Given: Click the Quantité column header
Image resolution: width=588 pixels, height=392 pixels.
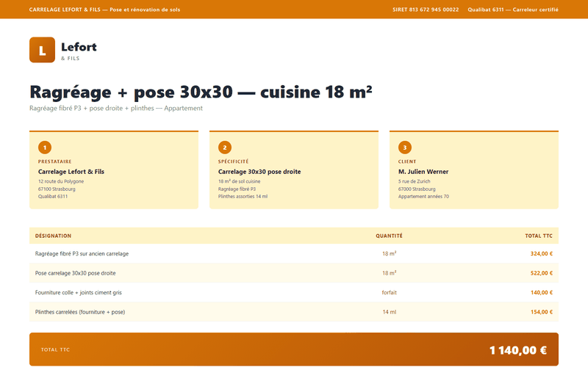Looking at the screenshot, I should click(x=389, y=236).
